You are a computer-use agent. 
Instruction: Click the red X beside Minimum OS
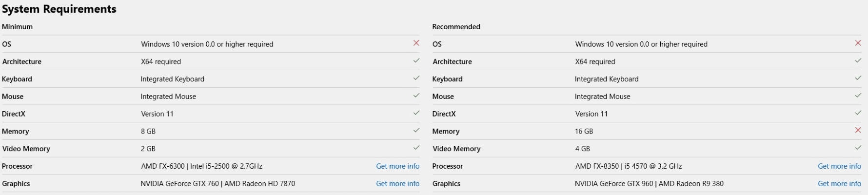(x=416, y=43)
